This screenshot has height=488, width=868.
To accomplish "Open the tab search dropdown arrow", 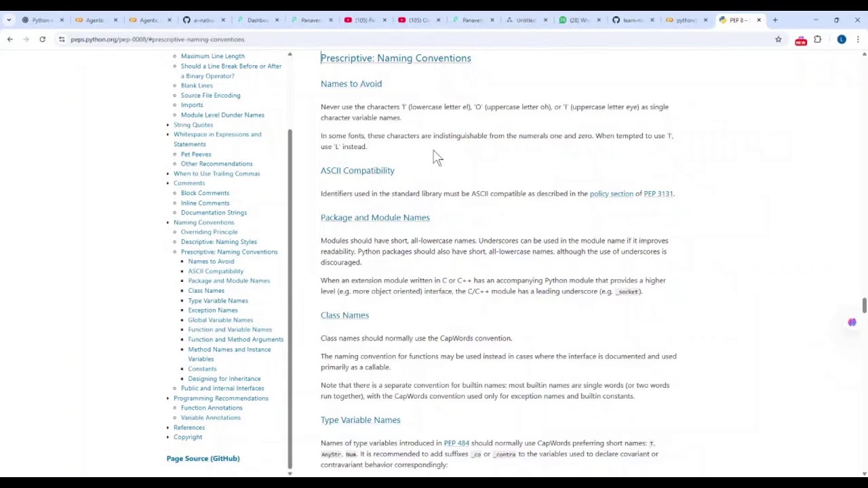I will (8, 20).
